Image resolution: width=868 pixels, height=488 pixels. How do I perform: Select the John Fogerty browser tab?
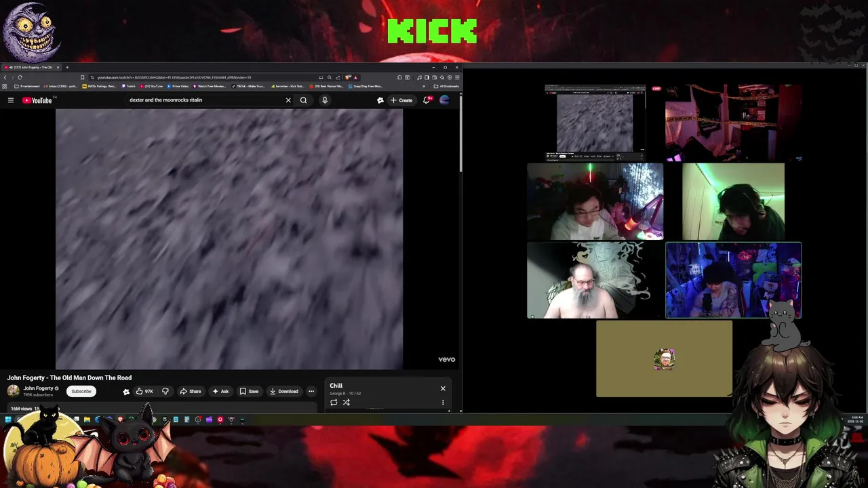31,67
